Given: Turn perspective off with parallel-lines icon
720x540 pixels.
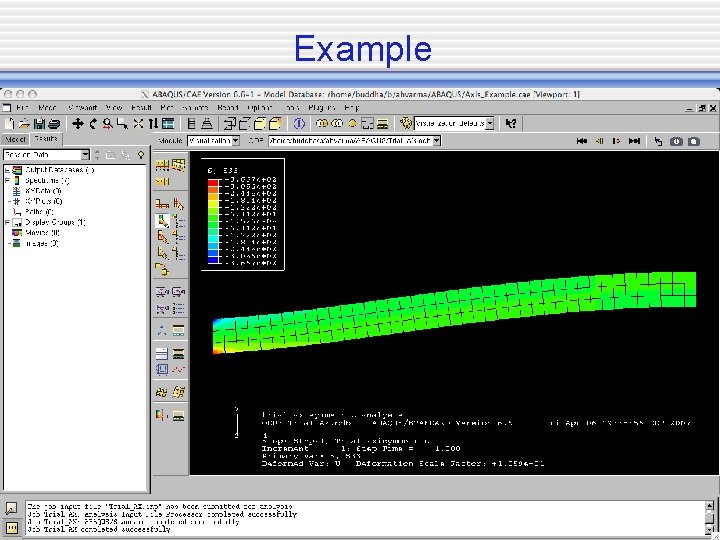Looking at the screenshot, I should 192,123.
